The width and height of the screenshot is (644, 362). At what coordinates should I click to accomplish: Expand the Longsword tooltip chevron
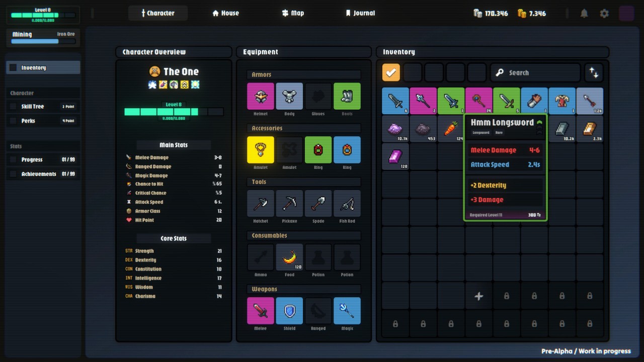click(539, 122)
